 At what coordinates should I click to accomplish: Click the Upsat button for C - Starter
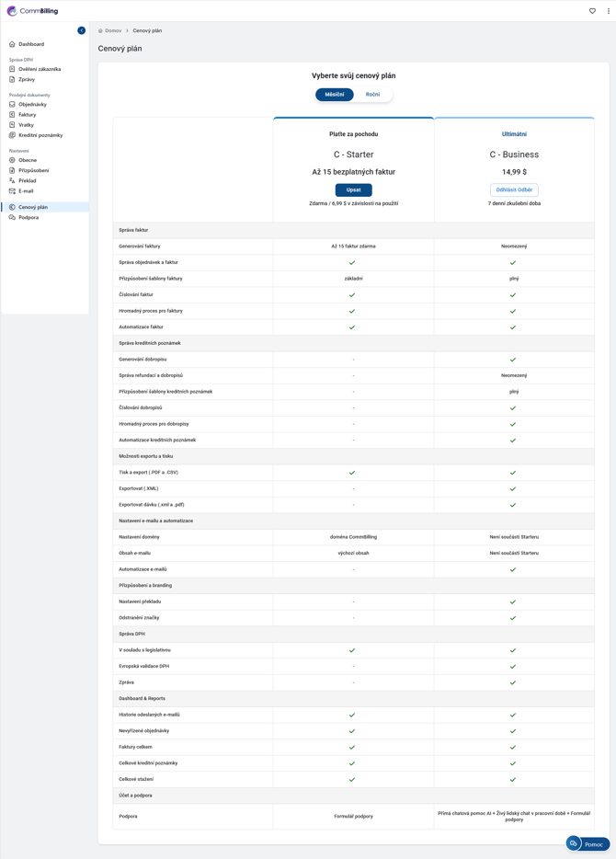353,190
